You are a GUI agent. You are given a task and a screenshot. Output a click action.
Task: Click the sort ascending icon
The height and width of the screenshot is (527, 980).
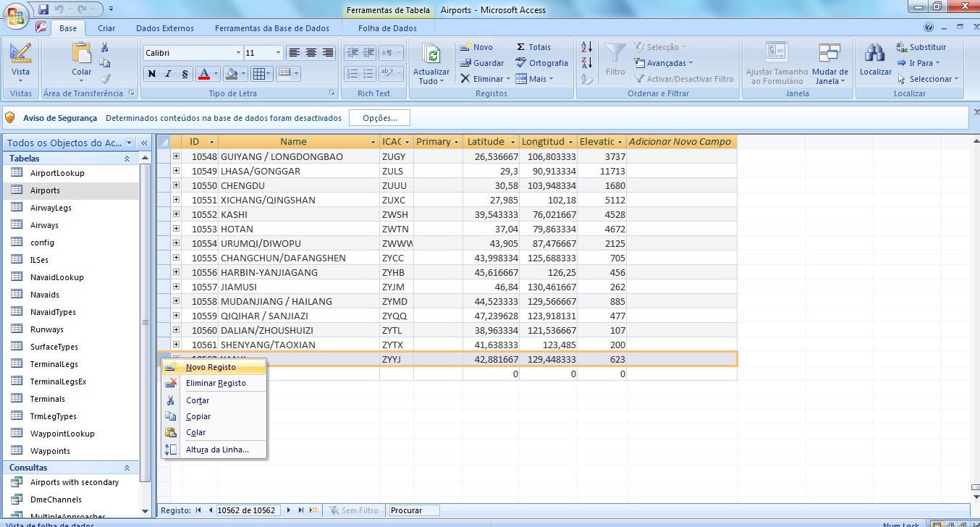(x=587, y=47)
